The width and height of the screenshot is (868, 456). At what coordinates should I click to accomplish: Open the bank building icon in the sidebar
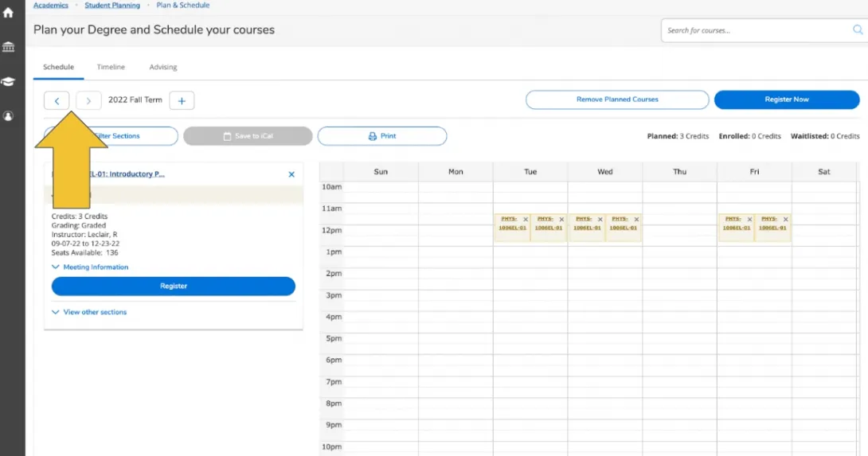tap(9, 47)
